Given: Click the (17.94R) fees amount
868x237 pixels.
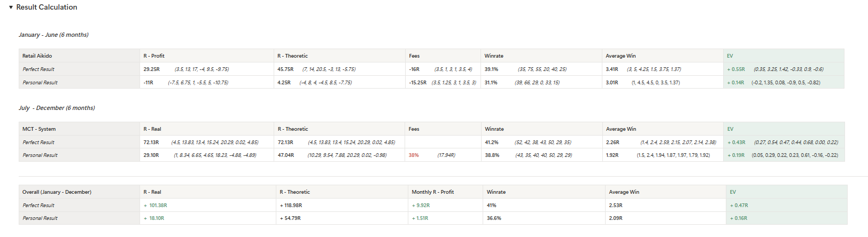Looking at the screenshot, I should (x=446, y=155).
